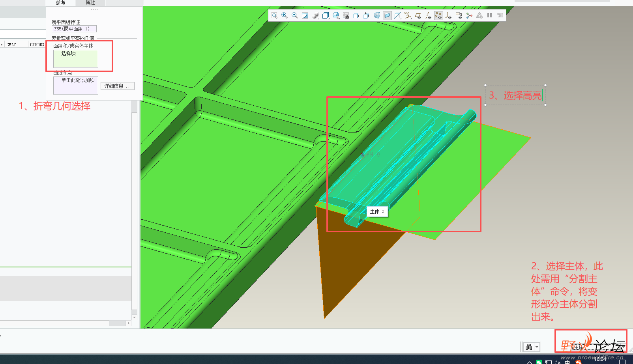Open the dropdown beside binoculars icon
Screen dimensions: 633x364
[x=537, y=347]
